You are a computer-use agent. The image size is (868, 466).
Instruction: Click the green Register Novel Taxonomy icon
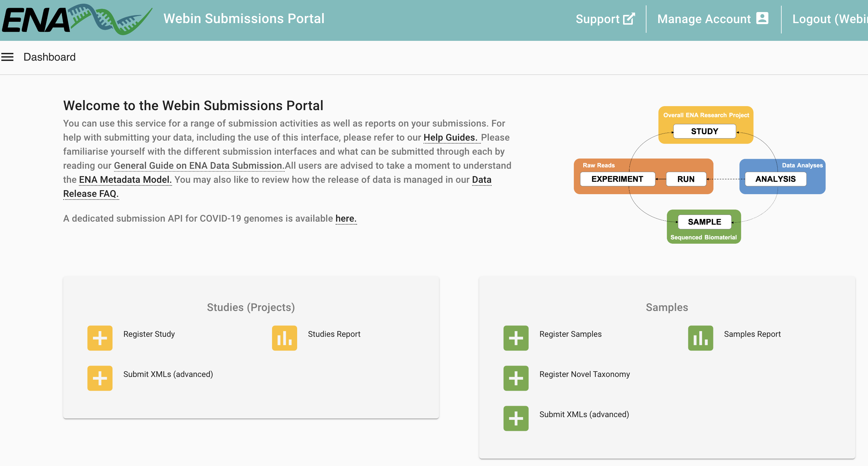pyautogui.click(x=516, y=378)
